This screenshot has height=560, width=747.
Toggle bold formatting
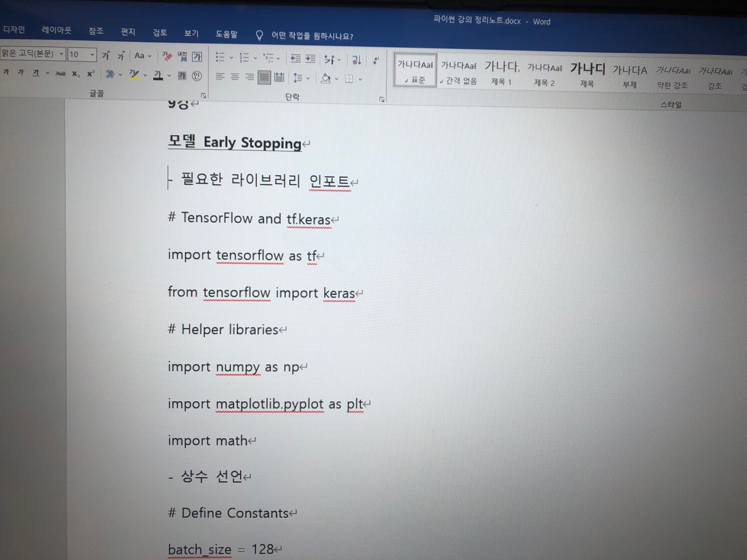click(6, 72)
